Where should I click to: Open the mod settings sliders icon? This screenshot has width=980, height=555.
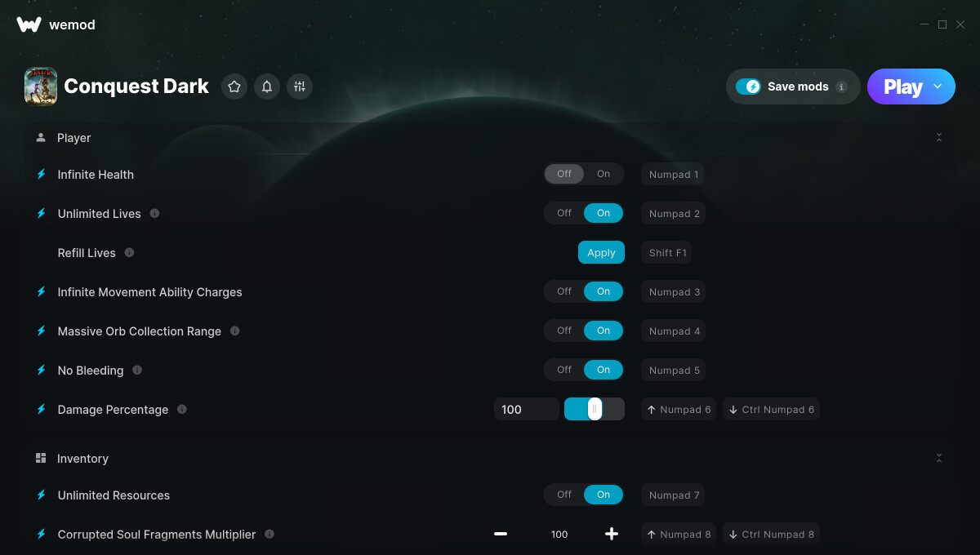(300, 87)
